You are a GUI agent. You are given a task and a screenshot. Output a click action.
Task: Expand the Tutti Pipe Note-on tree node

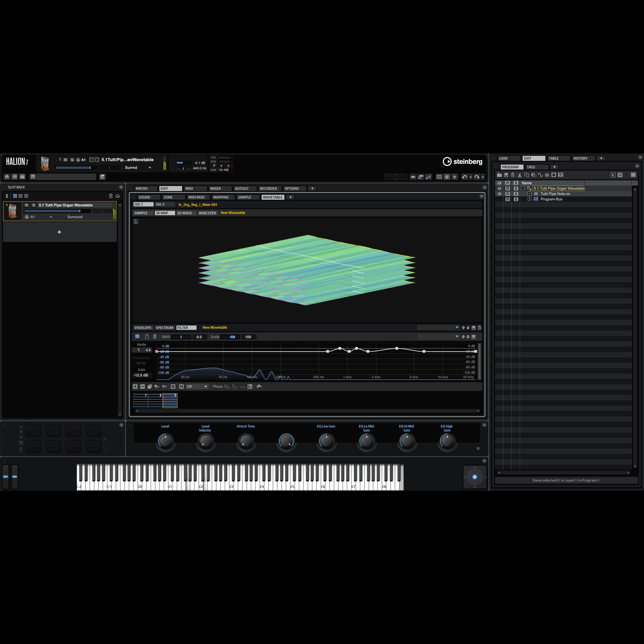click(x=529, y=194)
